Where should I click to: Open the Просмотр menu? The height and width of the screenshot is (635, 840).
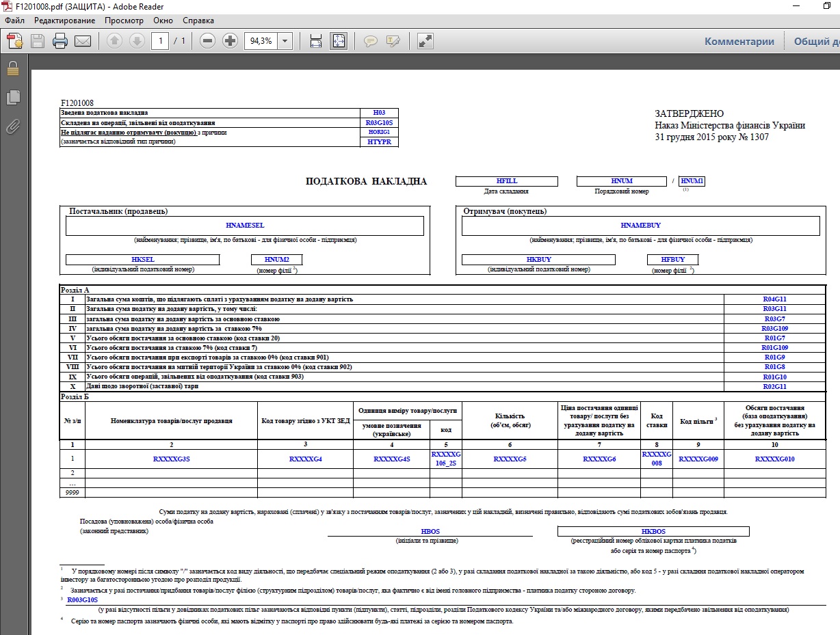point(124,21)
